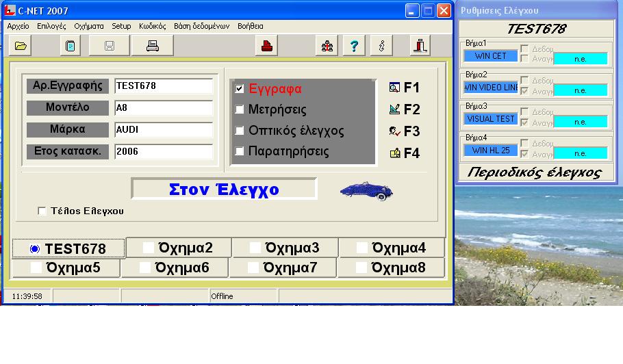This screenshot has width=623, height=364.
Task: Click the Στον Έλεγχο button
Action: click(224, 189)
